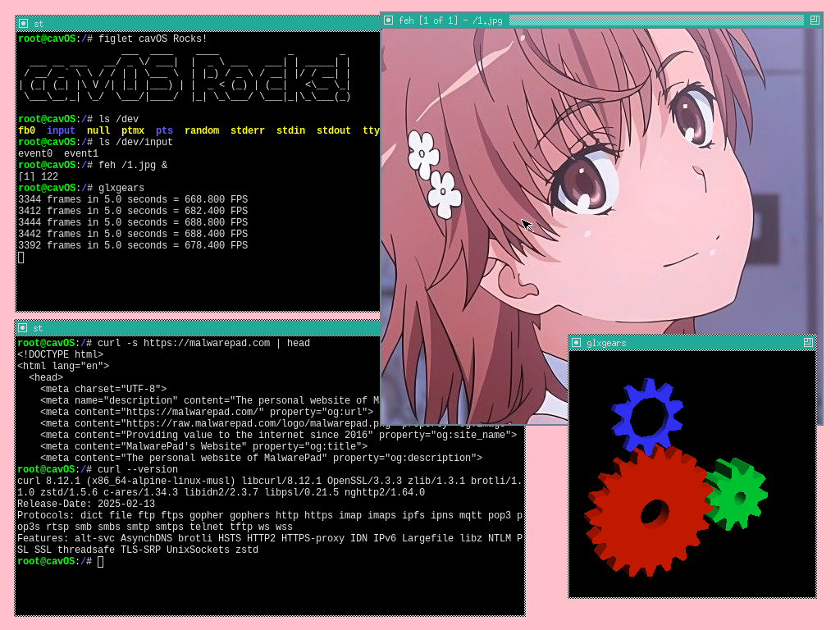Click the window icon on the feh title bar
This screenshot has width=840, height=630.
[x=390, y=21]
